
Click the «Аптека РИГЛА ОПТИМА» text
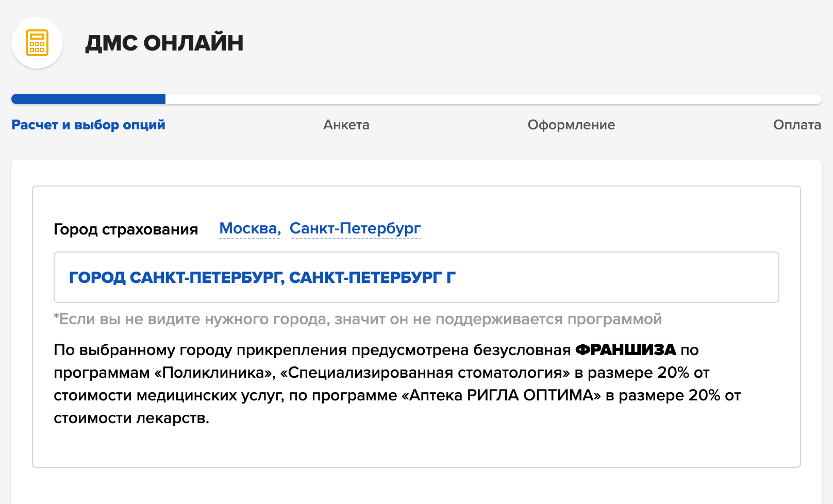click(x=501, y=395)
